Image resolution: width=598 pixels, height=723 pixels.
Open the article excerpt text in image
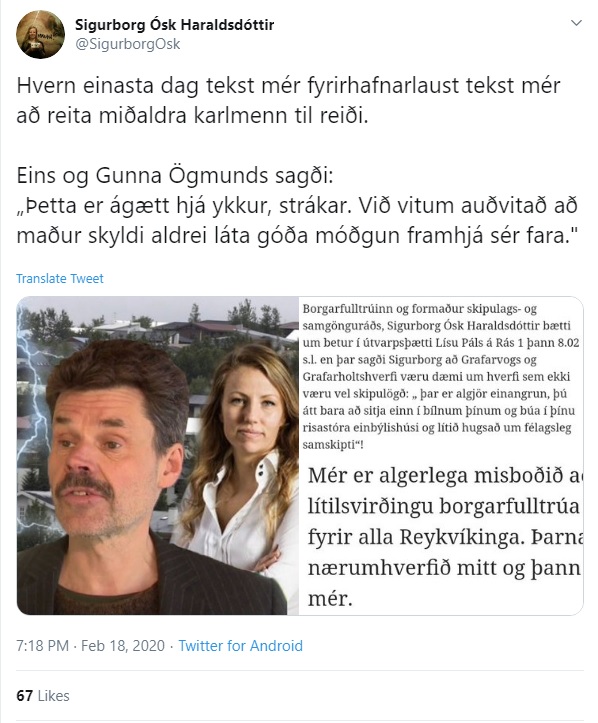click(440, 376)
